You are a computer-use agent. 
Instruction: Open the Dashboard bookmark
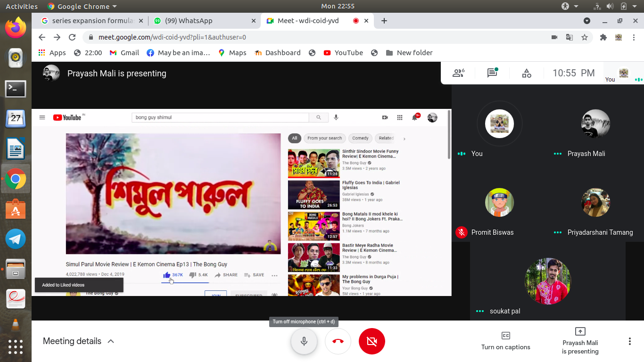[278, 53]
